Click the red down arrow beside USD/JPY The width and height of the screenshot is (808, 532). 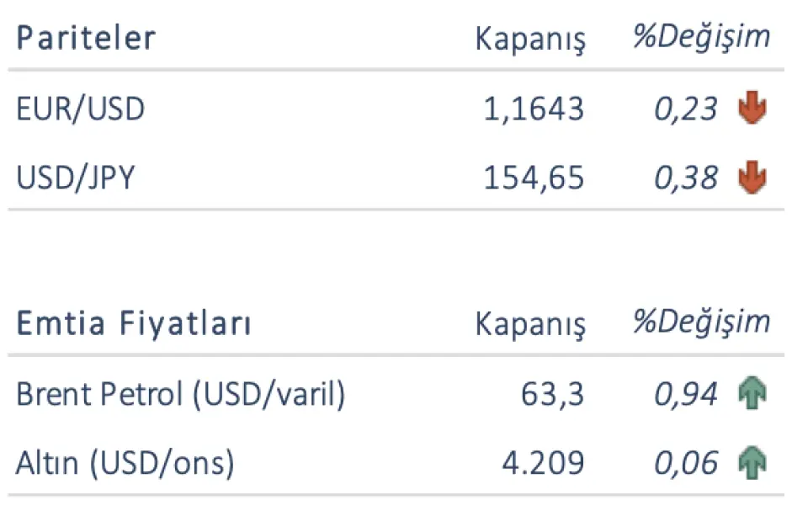point(752,178)
